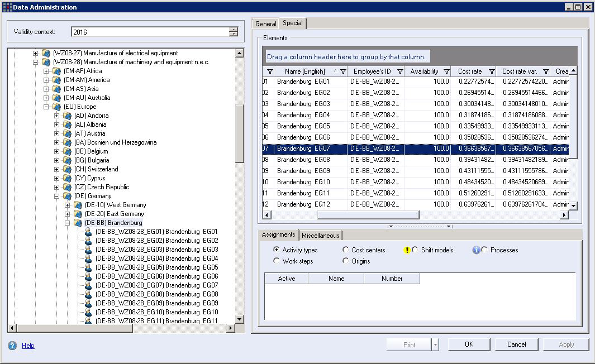Screen dimensions: 595x364
Task: Click the filter icon in Cost rate var. column
Action: point(546,71)
